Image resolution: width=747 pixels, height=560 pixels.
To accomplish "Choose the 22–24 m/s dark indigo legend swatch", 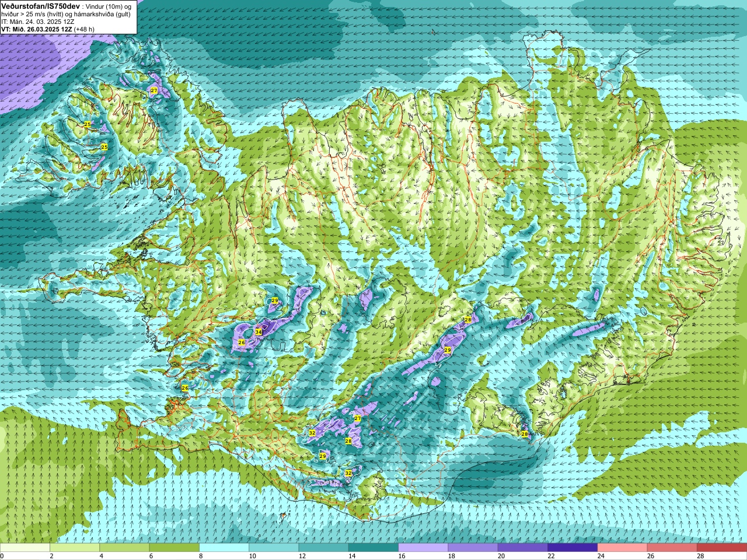I will [573, 548].
